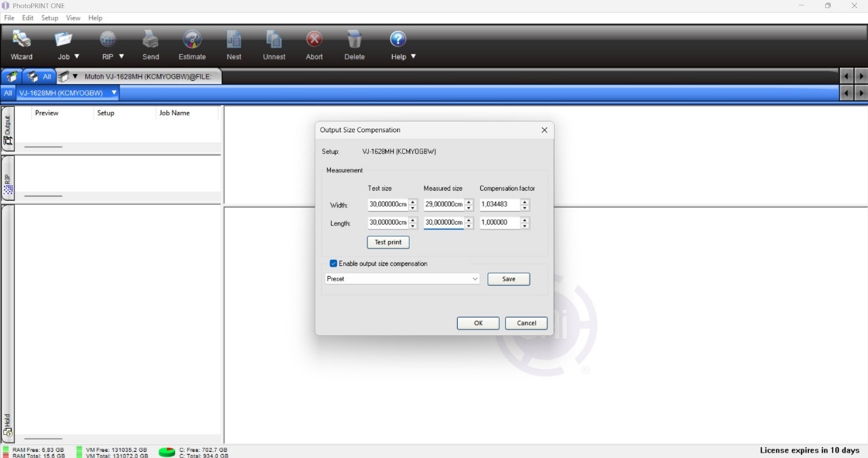Expand the VJ-1628MH (KCMYOGBW) filter dropdown
868x458 pixels.
[114, 92]
